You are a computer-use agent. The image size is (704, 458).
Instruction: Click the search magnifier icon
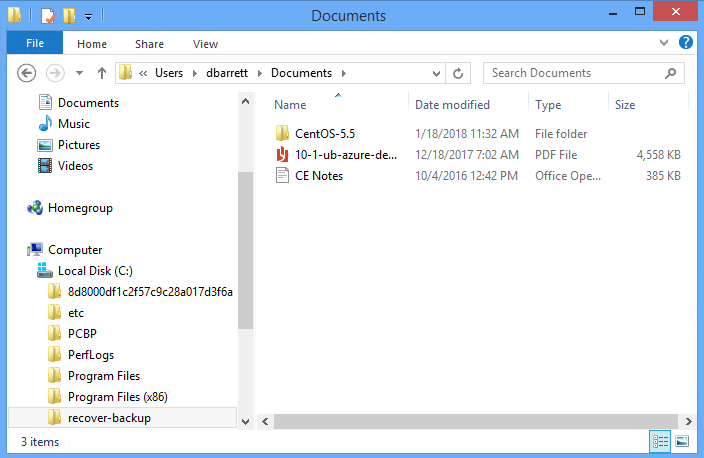(x=670, y=73)
